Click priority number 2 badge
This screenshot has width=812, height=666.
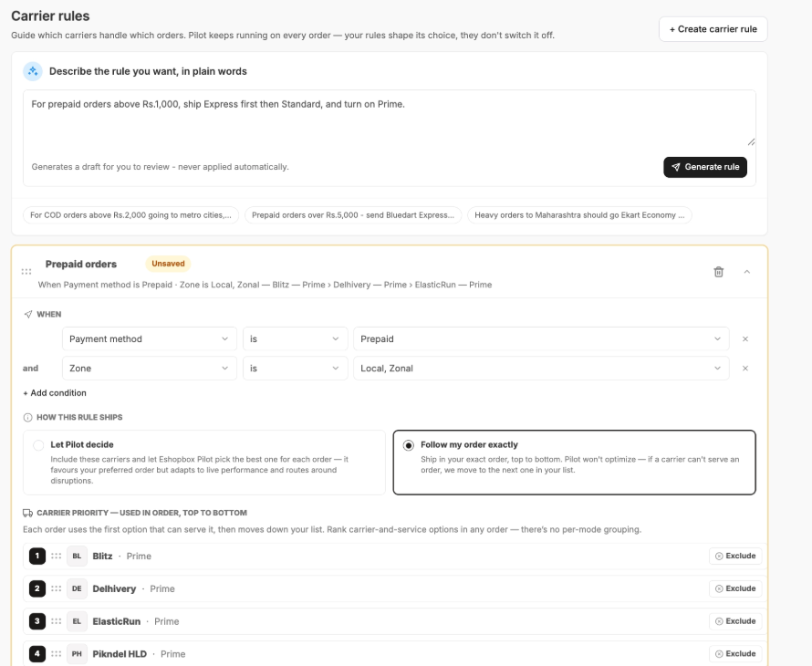click(x=37, y=588)
